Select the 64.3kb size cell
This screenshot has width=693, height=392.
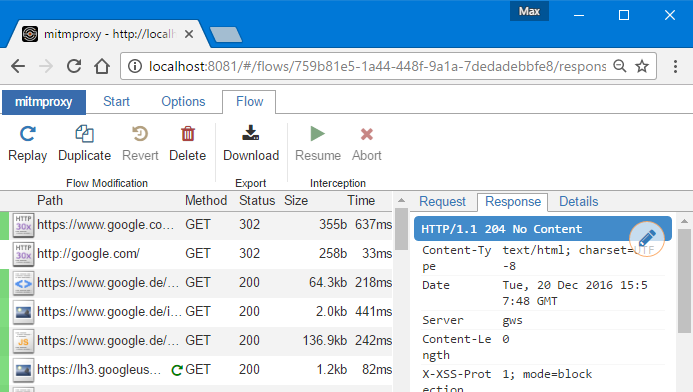(328, 282)
